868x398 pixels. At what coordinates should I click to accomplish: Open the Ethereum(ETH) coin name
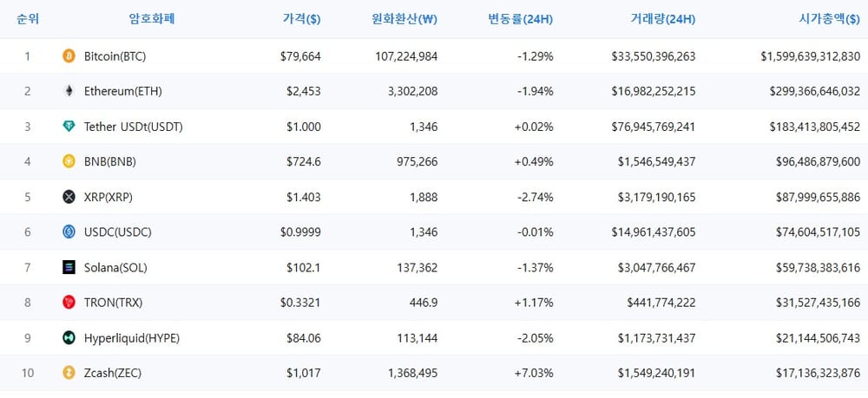(123, 92)
